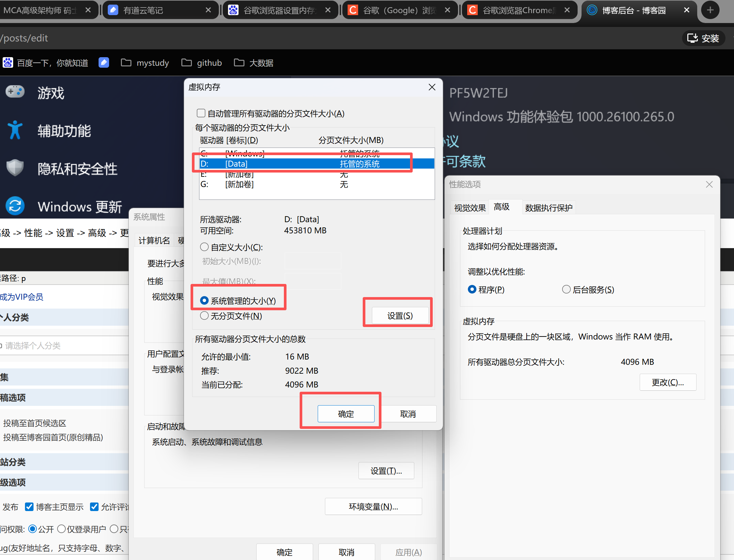Switch to the Visual Effects tab

pyautogui.click(x=470, y=208)
